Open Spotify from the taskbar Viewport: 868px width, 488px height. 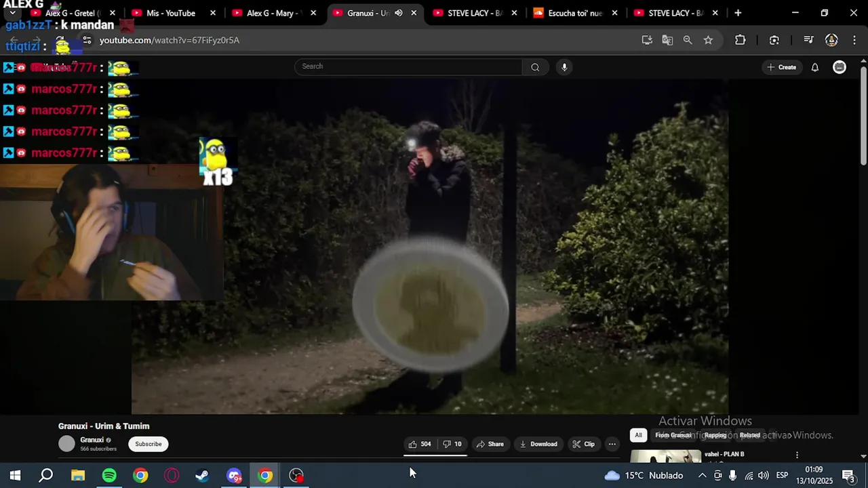click(109, 475)
